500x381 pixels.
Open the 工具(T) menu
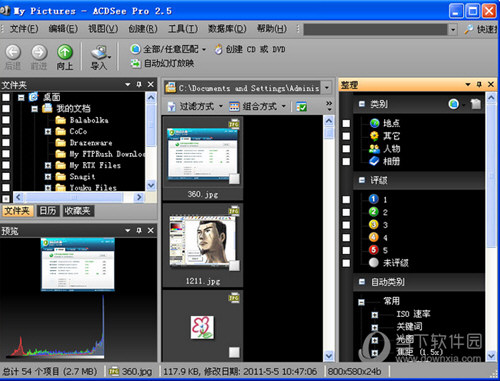[183, 29]
